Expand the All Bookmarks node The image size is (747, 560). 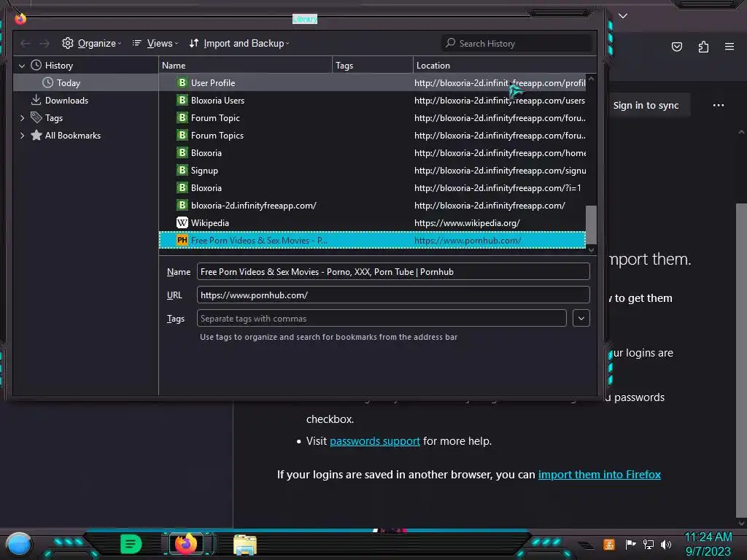coord(22,136)
